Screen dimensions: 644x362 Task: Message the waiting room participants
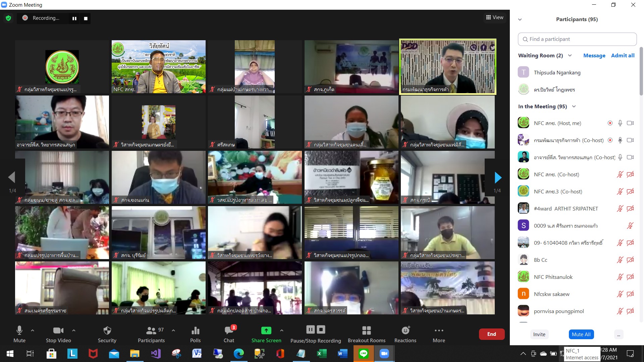click(x=594, y=56)
